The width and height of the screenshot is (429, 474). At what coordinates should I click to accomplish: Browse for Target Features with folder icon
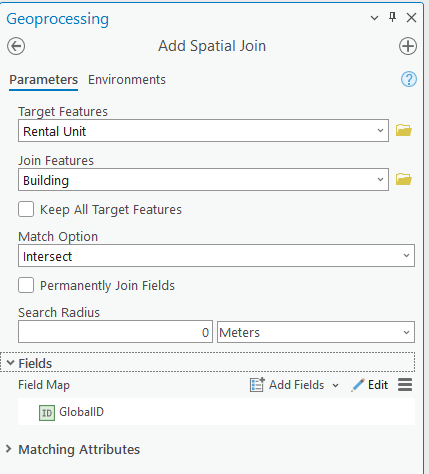coord(404,130)
